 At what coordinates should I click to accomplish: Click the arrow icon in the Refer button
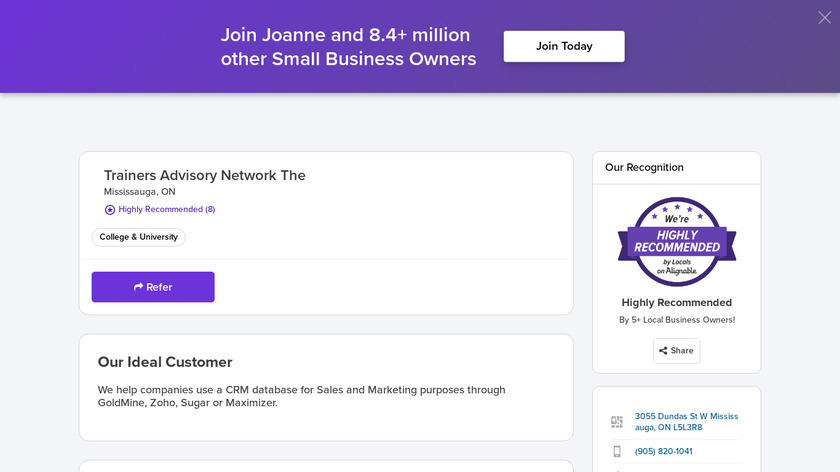[x=138, y=287]
